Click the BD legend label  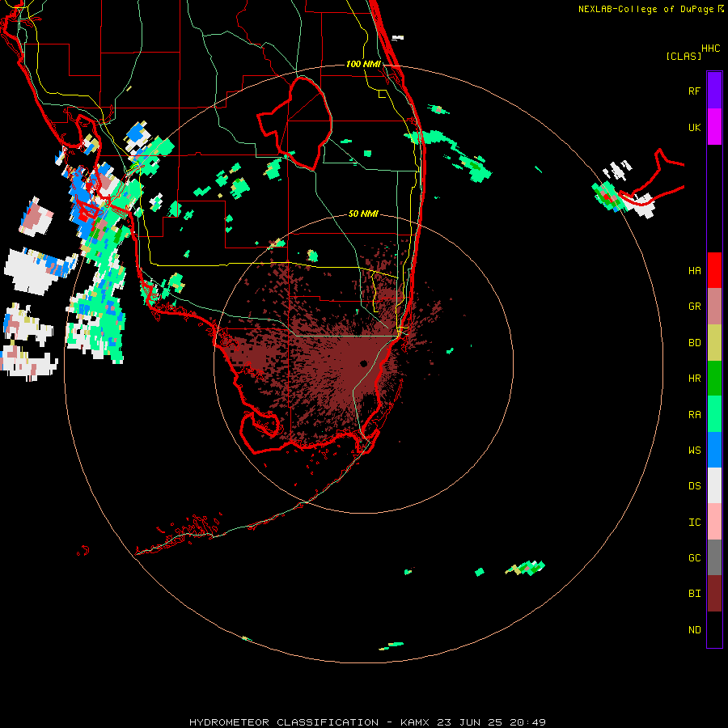(694, 343)
